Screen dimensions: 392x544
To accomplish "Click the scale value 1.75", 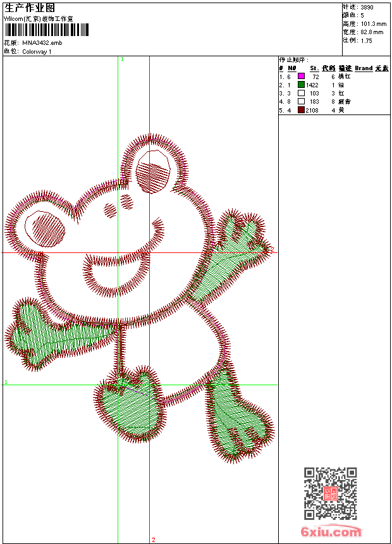I will pos(366,40).
